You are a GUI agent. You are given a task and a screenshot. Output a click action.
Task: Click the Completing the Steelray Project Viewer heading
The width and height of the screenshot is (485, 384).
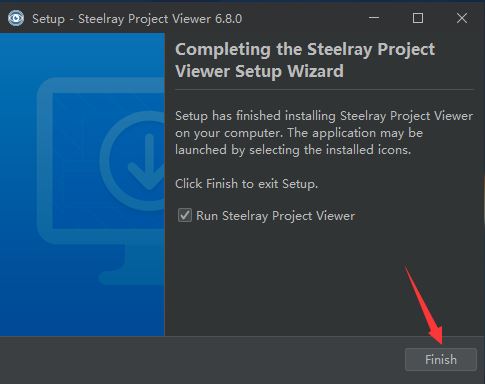(x=305, y=60)
